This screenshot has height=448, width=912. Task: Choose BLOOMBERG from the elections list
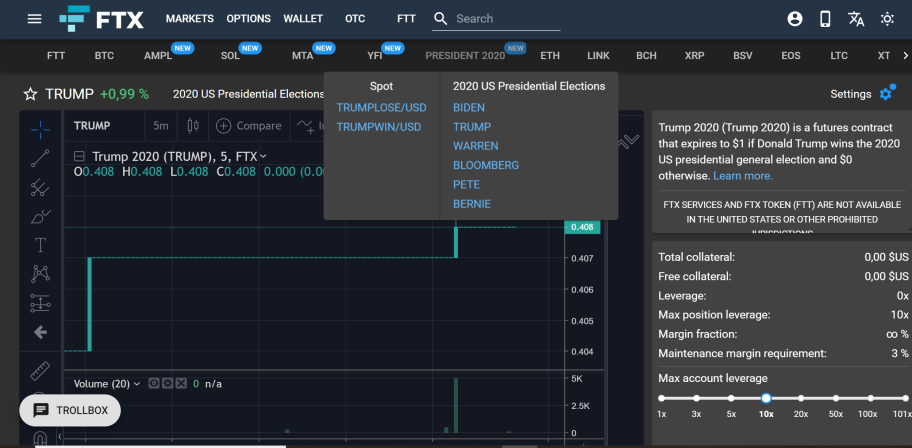tap(486, 165)
